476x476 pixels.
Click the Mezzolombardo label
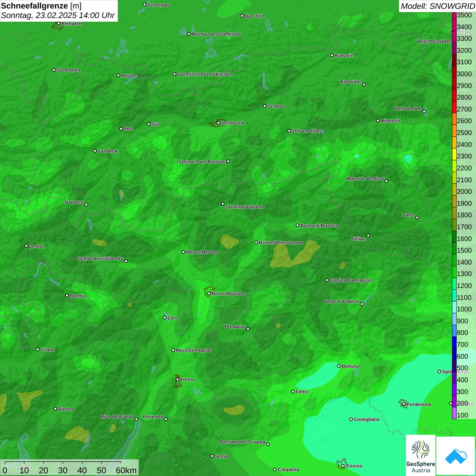tap(194, 350)
